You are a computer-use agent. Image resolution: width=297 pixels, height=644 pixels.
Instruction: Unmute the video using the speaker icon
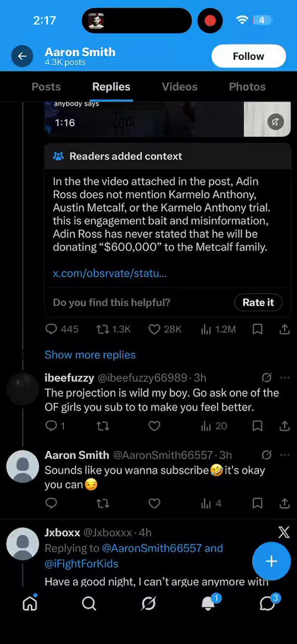[x=276, y=122]
